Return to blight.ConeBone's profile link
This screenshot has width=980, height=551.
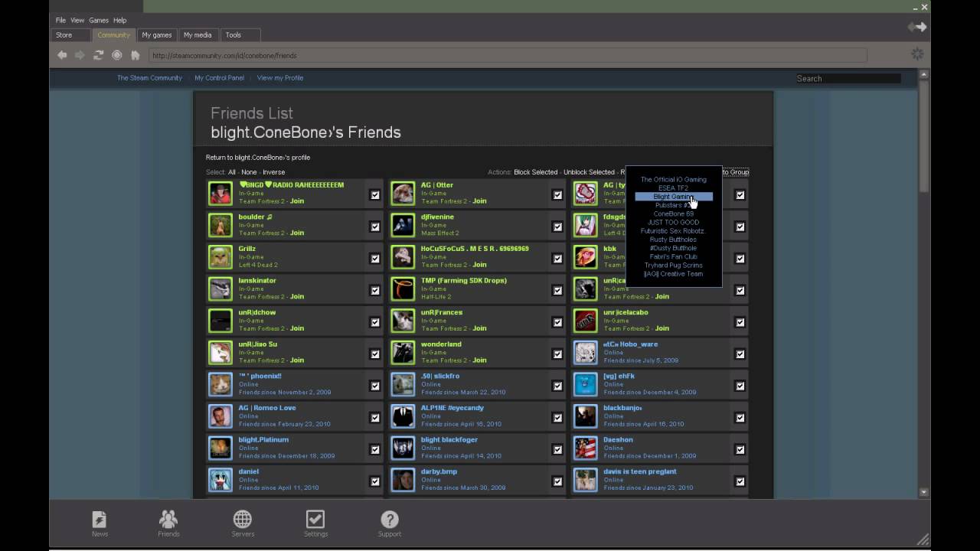258,158
